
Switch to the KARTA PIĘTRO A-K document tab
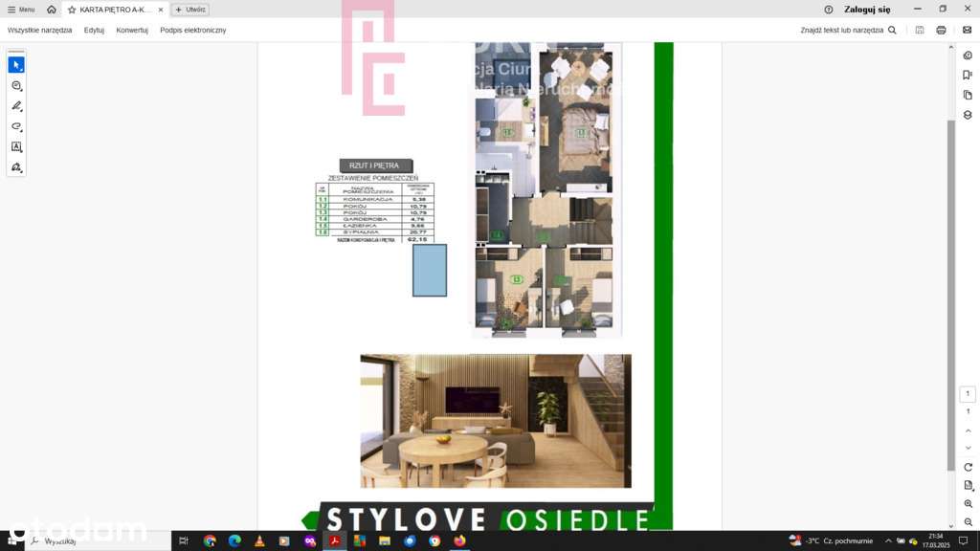[113, 10]
